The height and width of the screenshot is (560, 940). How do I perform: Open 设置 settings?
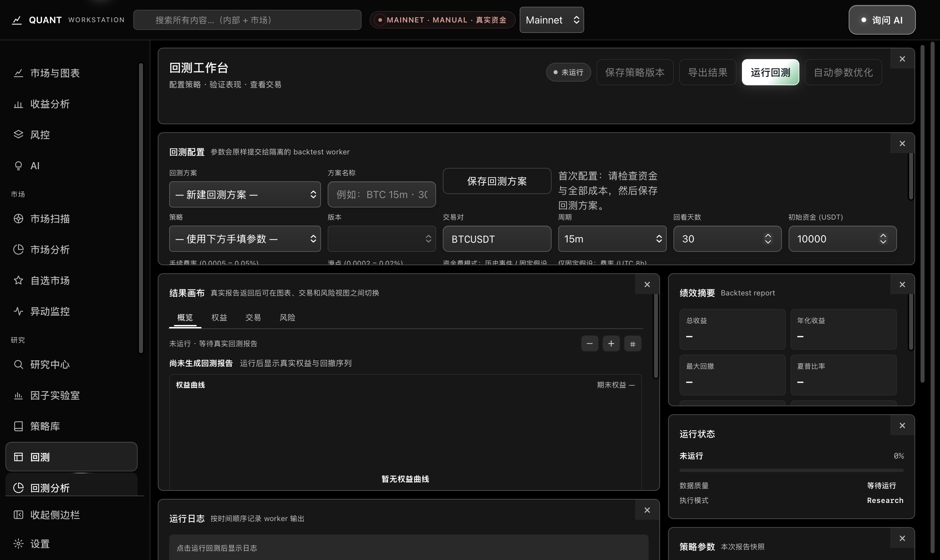71,544
